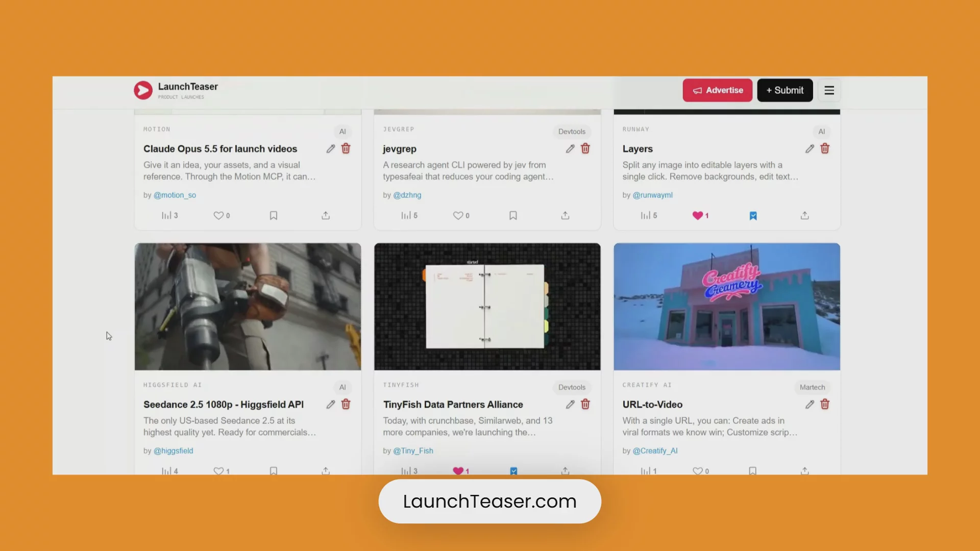Open the @runwayml author profile
This screenshot has height=551, width=980.
click(x=652, y=195)
